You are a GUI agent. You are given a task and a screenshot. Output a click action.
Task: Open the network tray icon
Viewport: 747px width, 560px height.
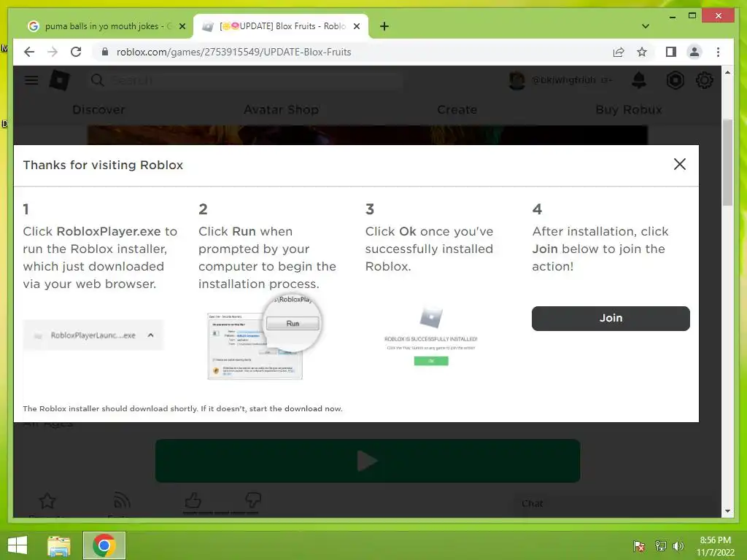click(660, 545)
